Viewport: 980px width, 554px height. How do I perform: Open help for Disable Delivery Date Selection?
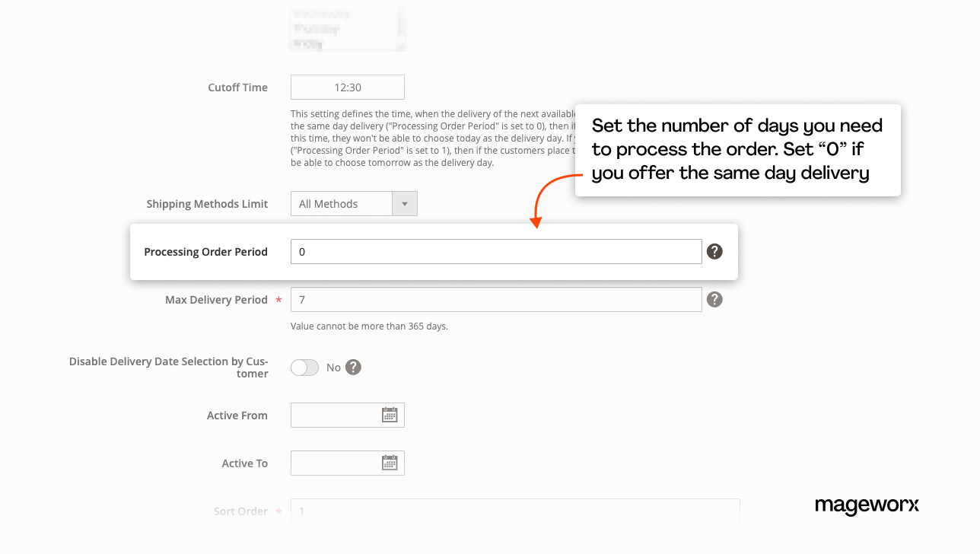(x=353, y=368)
